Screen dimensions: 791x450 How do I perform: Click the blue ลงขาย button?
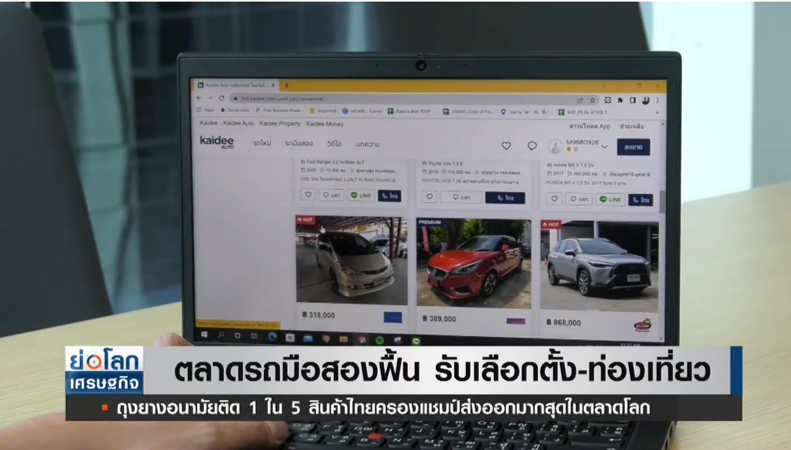(633, 147)
